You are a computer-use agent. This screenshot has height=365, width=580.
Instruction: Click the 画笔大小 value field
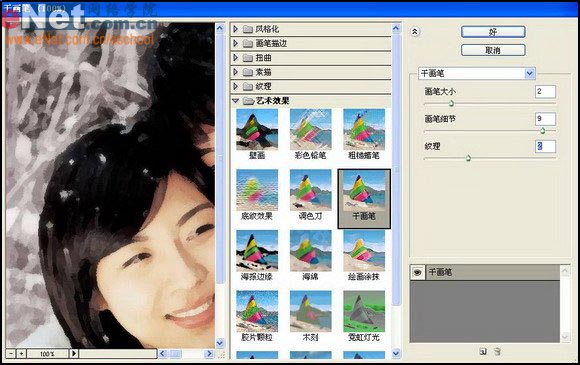pyautogui.click(x=545, y=91)
